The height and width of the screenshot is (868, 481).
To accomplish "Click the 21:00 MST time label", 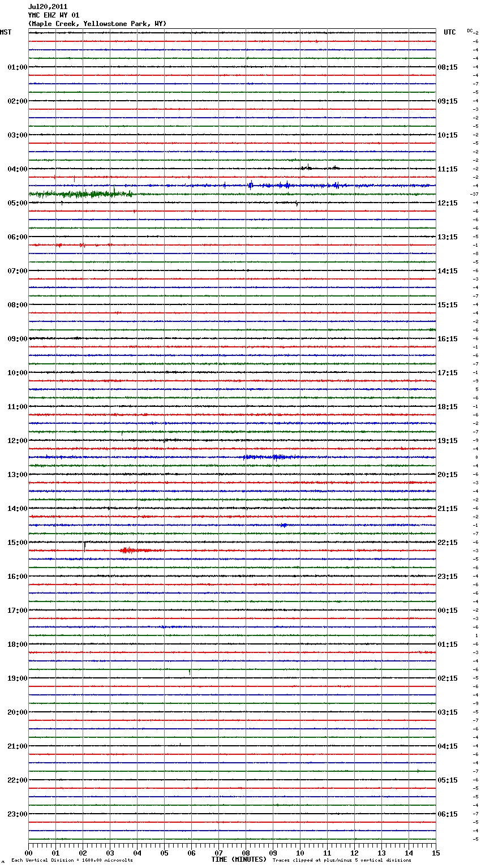I will pos(18,746).
